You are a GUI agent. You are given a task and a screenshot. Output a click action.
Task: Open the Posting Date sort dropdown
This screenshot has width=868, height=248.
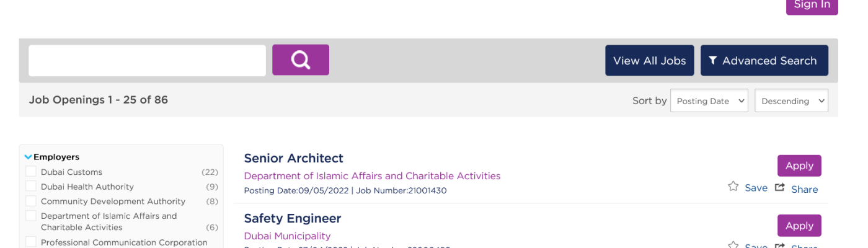(709, 101)
